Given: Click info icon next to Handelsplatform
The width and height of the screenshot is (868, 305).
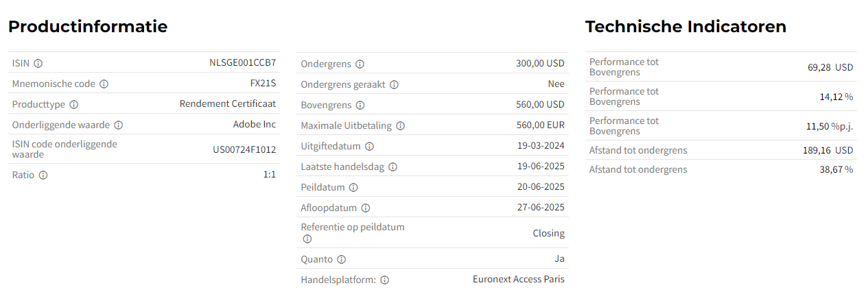Looking at the screenshot, I should click(385, 280).
